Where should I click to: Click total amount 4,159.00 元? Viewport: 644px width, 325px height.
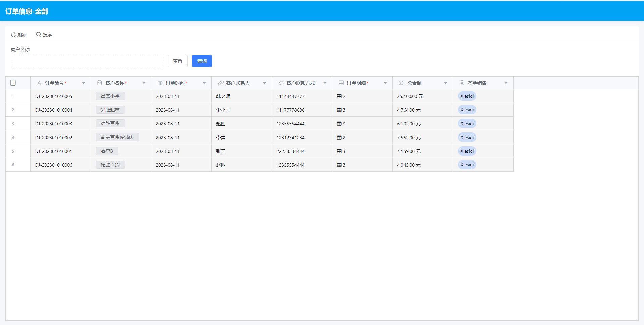pyautogui.click(x=409, y=151)
